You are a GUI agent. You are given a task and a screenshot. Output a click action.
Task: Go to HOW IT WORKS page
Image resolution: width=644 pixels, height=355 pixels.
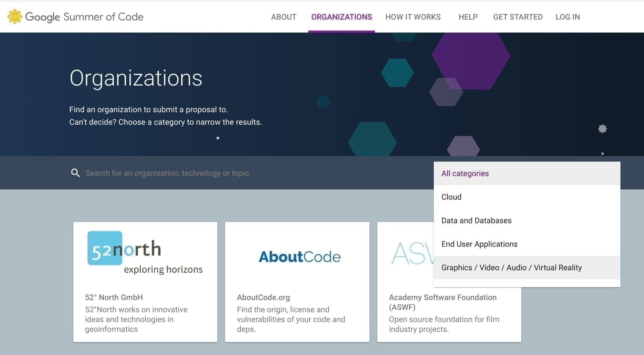(413, 17)
